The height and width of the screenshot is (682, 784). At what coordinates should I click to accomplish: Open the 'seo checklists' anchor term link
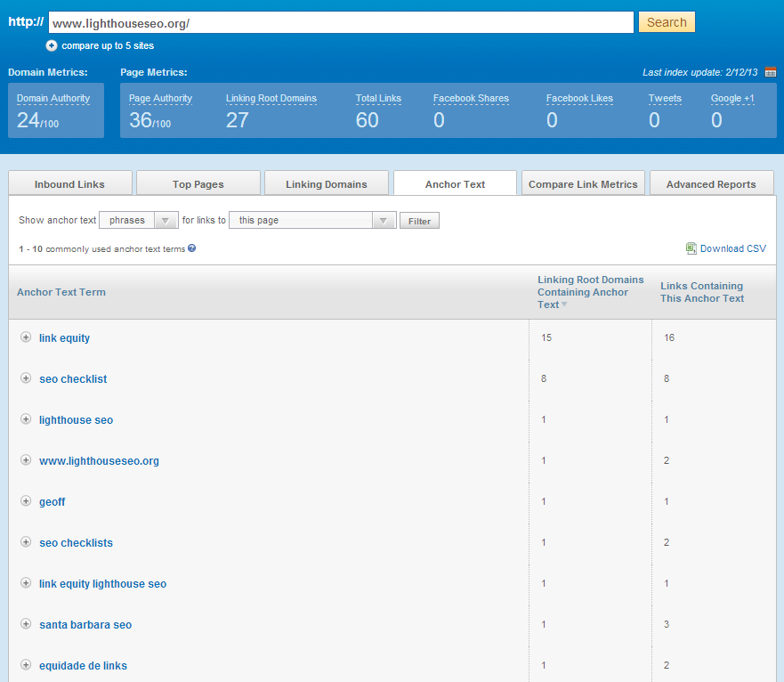click(x=76, y=543)
